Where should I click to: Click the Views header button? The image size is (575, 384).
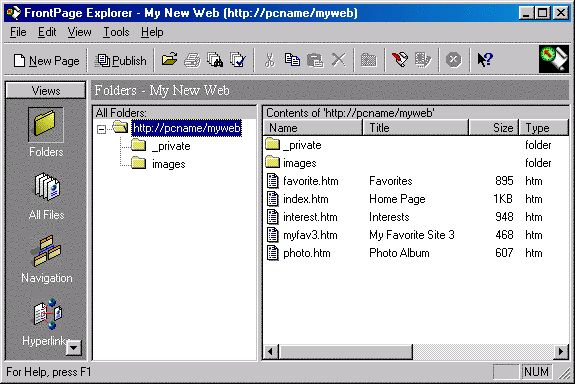click(45, 90)
